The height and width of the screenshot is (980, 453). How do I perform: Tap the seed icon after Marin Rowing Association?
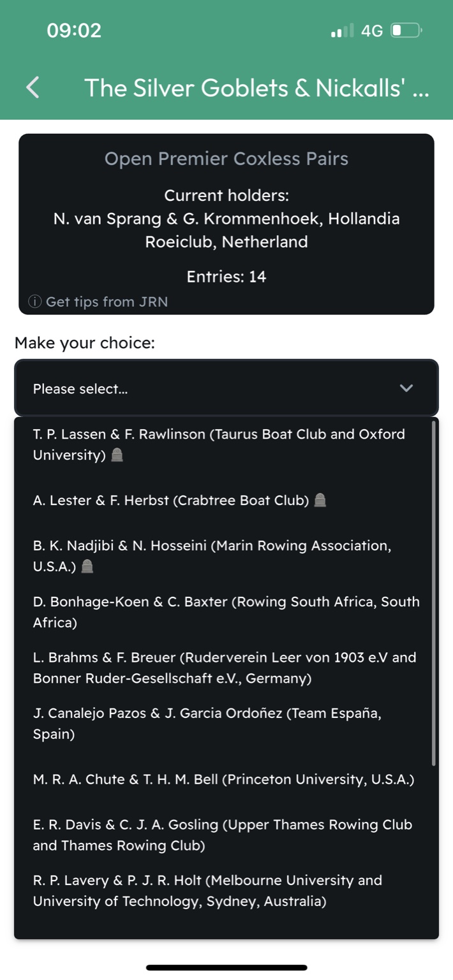(x=88, y=566)
